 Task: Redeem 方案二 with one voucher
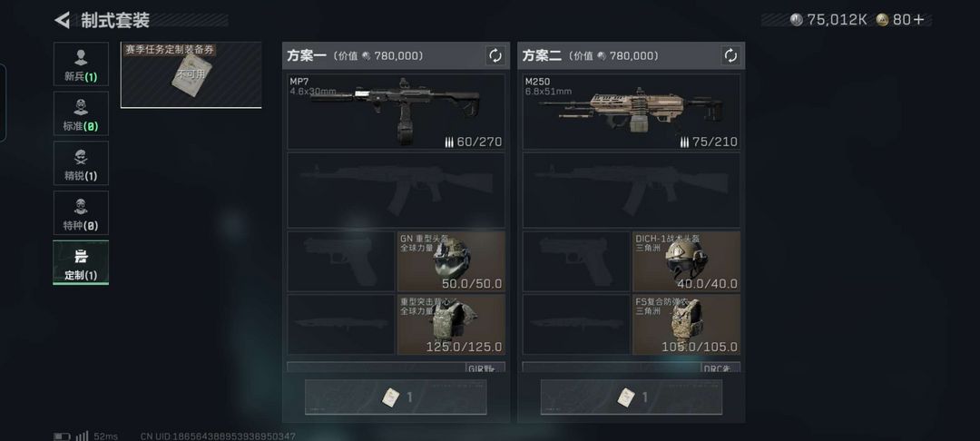(632, 397)
